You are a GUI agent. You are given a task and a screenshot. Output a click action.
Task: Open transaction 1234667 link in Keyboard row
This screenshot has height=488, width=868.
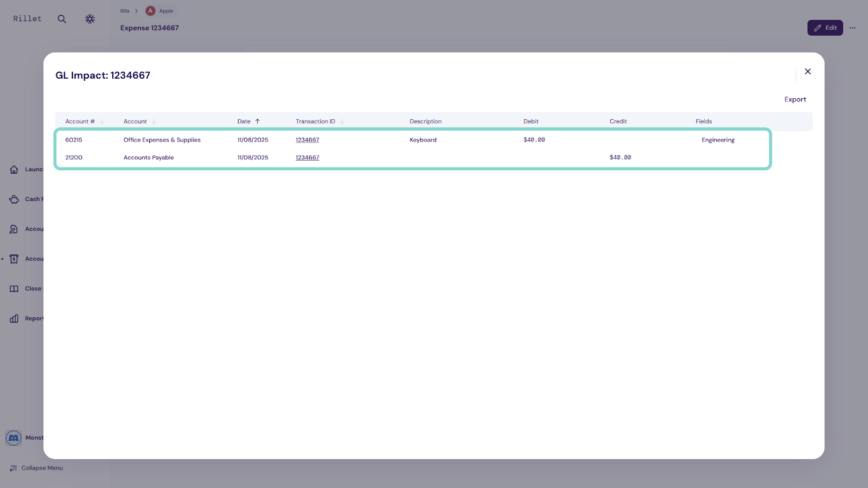click(307, 140)
